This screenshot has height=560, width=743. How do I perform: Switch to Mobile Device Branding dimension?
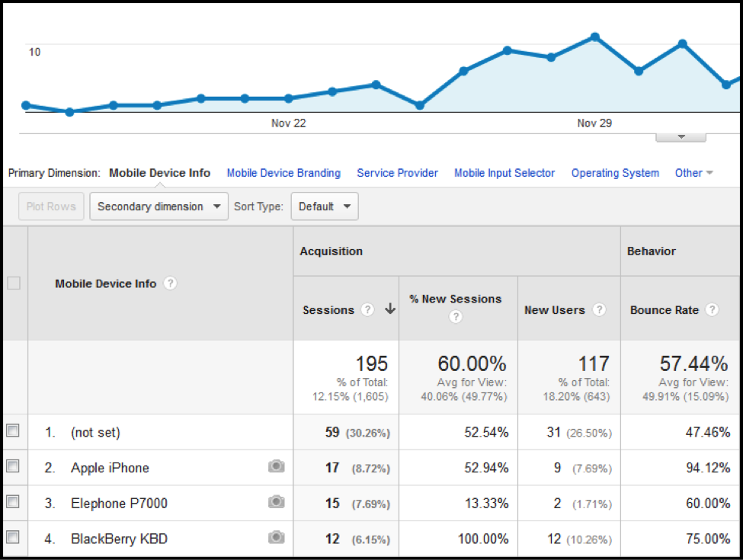(x=283, y=173)
